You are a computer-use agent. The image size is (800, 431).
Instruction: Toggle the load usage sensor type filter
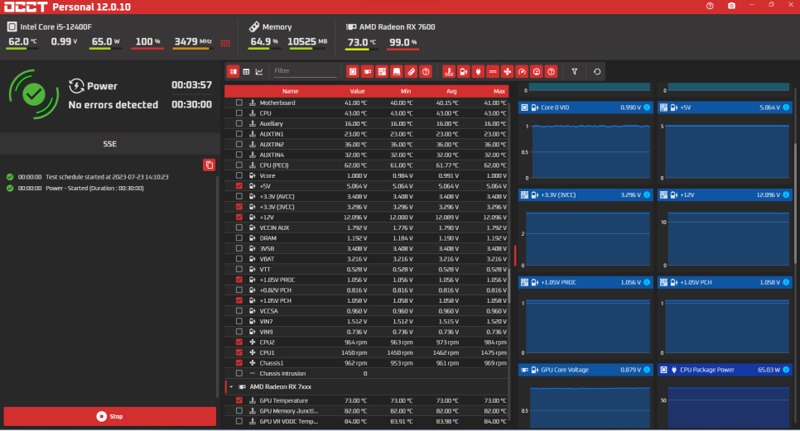[537, 71]
